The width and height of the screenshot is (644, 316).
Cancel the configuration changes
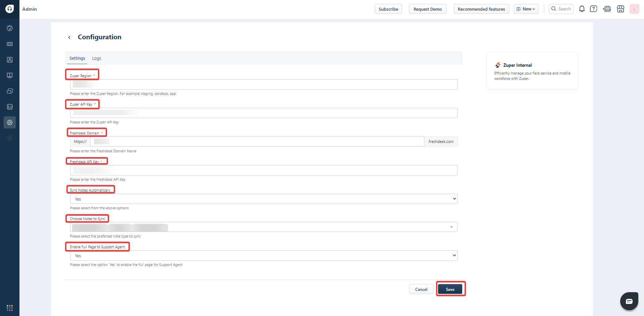421,289
